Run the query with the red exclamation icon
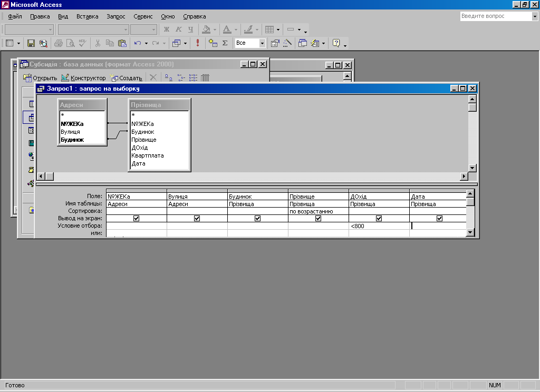This screenshot has width=540, height=392. pyautogui.click(x=198, y=43)
